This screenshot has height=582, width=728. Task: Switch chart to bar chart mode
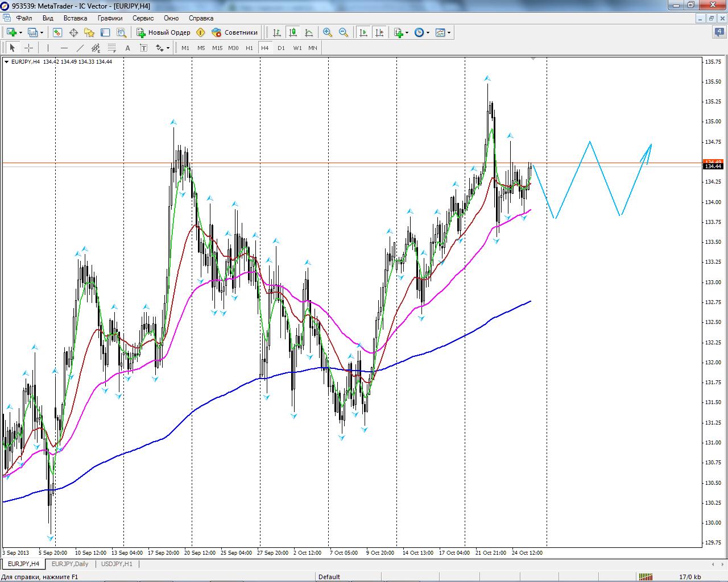pos(277,32)
